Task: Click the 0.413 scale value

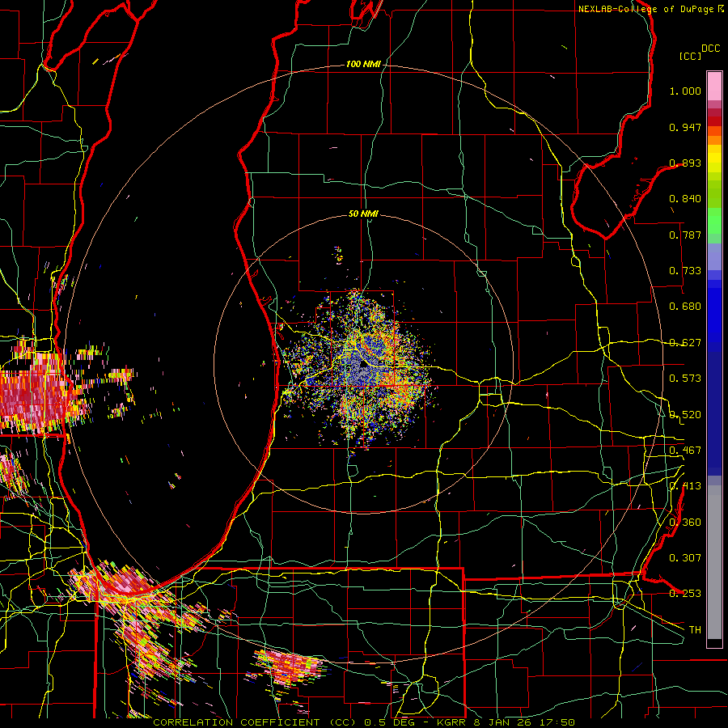Action: coord(685,486)
